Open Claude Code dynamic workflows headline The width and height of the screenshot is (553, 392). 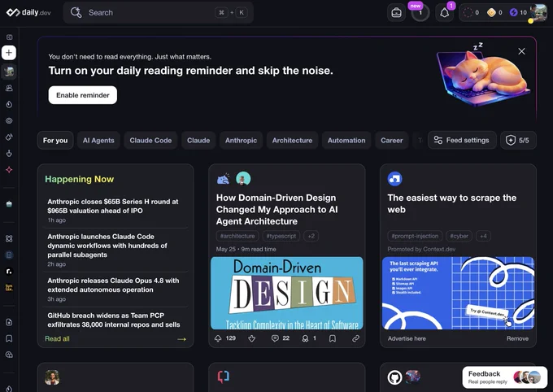click(x=107, y=246)
